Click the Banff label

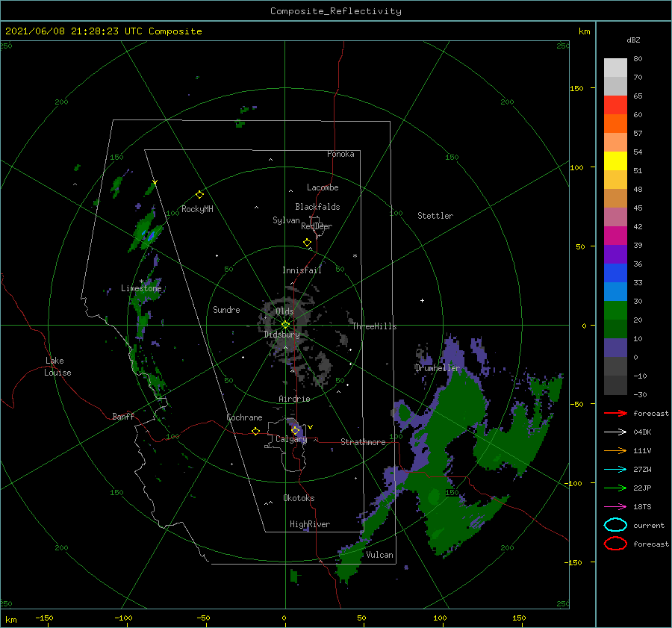coord(123,416)
